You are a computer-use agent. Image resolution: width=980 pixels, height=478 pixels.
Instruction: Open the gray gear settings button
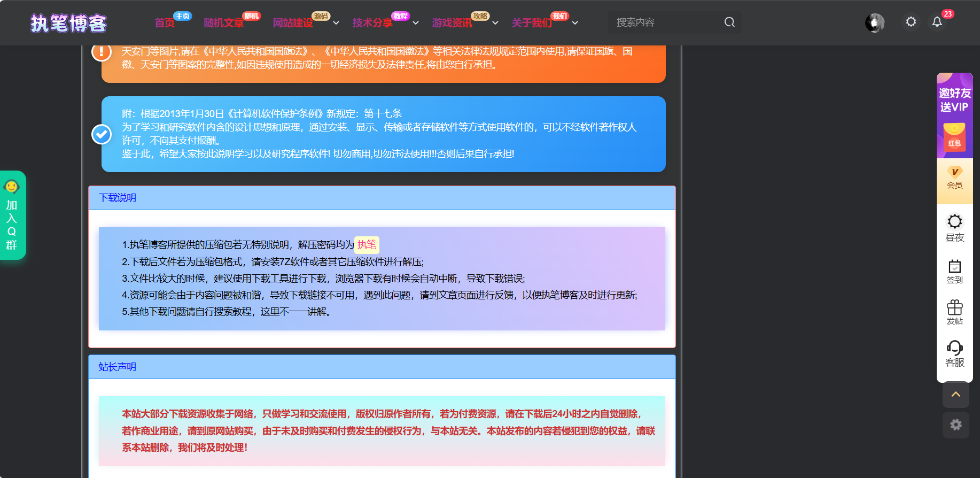955,425
